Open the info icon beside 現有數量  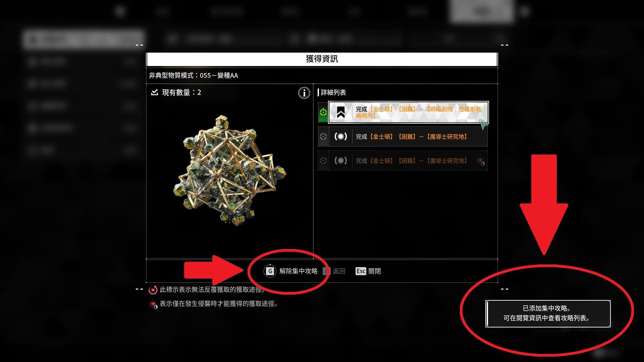[x=304, y=93]
